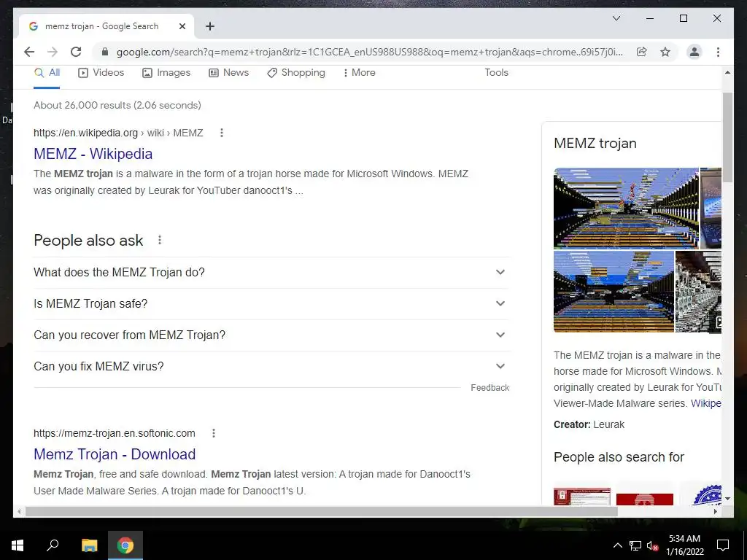Click the Chrome taskbar icon

(x=125, y=545)
